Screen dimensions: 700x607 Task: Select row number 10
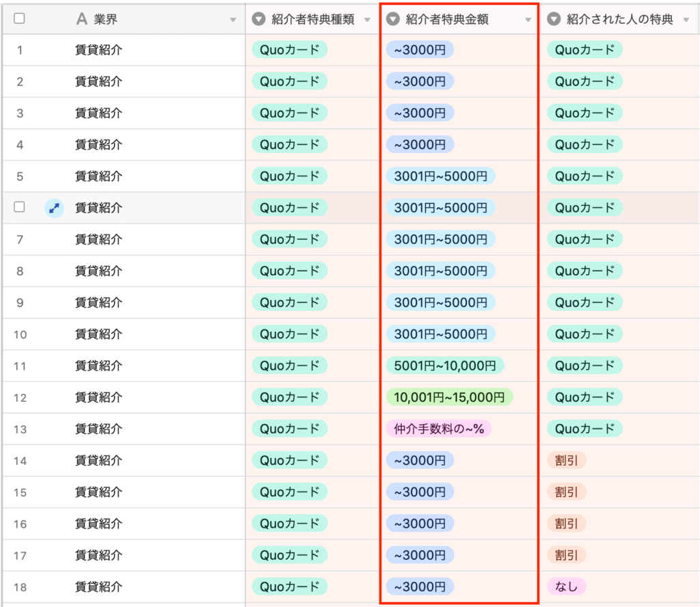coord(20,335)
